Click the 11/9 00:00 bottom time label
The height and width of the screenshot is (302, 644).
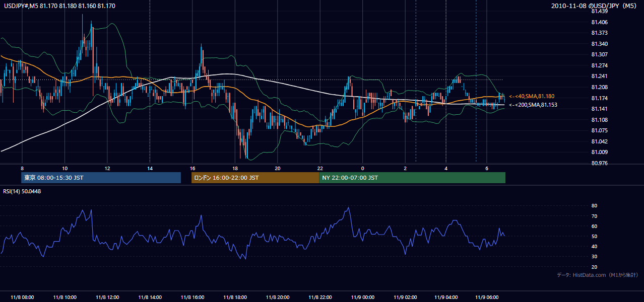(362, 297)
